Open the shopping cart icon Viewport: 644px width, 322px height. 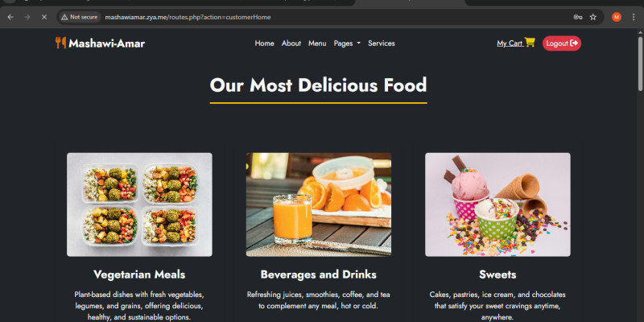coord(530,43)
